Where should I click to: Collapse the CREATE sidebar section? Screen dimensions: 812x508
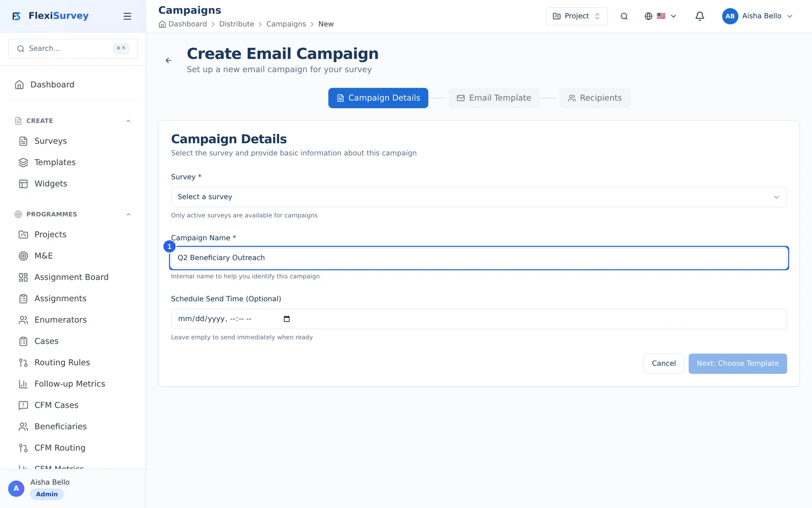coord(128,121)
